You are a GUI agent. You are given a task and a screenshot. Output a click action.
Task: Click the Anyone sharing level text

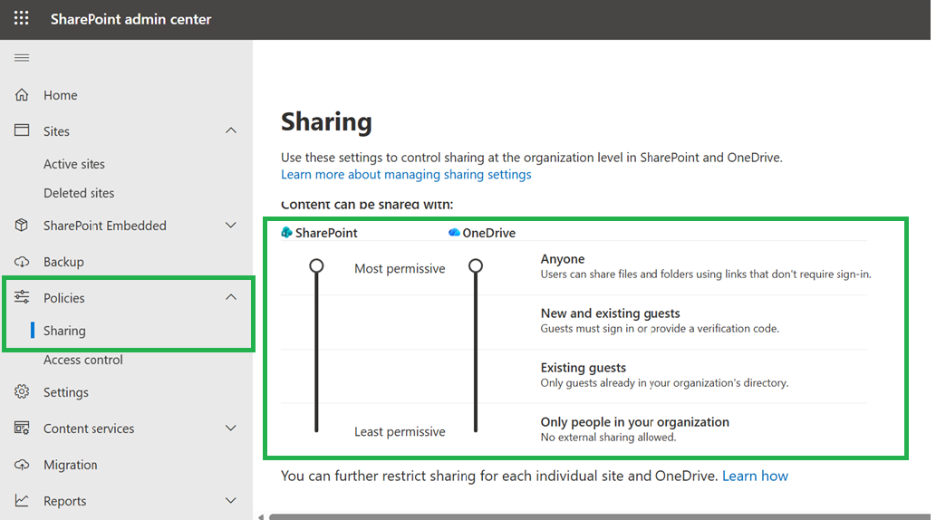coord(562,259)
